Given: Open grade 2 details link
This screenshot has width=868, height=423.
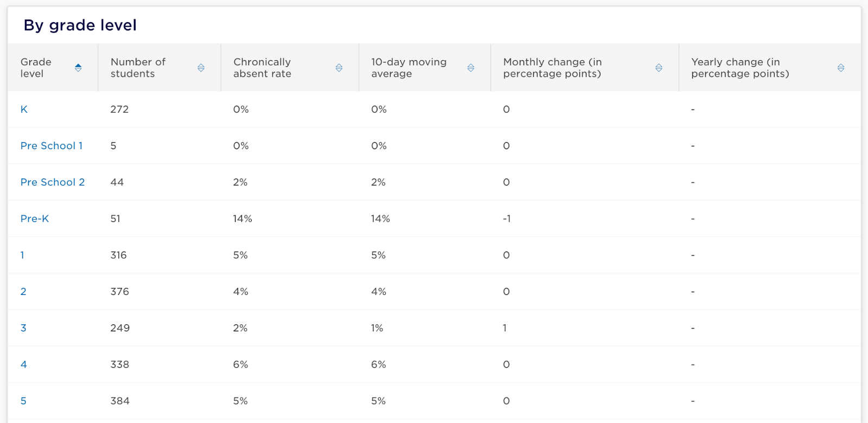Looking at the screenshot, I should coord(23,292).
